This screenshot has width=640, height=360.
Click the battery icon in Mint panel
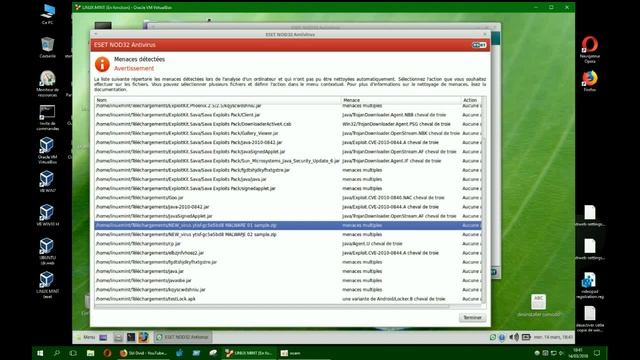coord(526,337)
